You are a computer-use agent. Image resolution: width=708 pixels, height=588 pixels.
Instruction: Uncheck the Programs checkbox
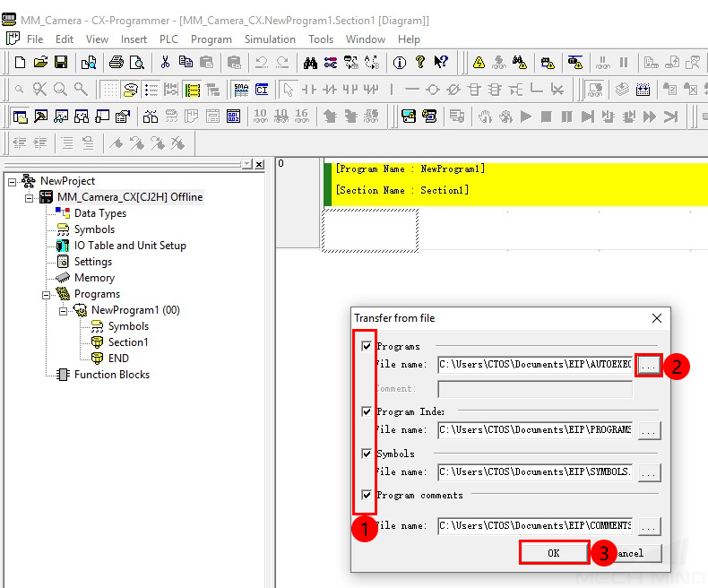[x=367, y=346]
